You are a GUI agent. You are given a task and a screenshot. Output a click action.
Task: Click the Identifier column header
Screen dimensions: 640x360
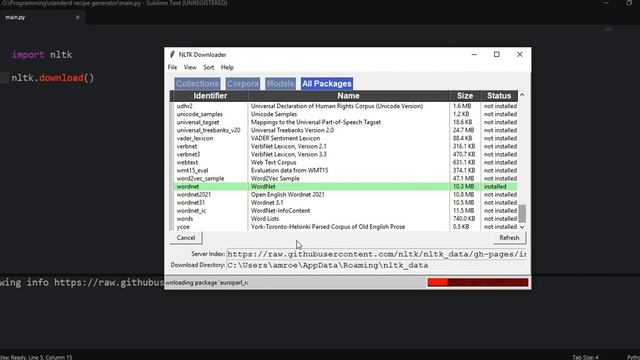pos(210,96)
